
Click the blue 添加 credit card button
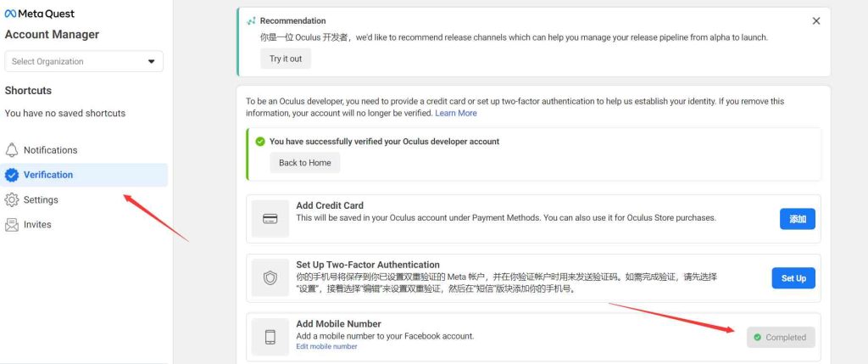(798, 219)
